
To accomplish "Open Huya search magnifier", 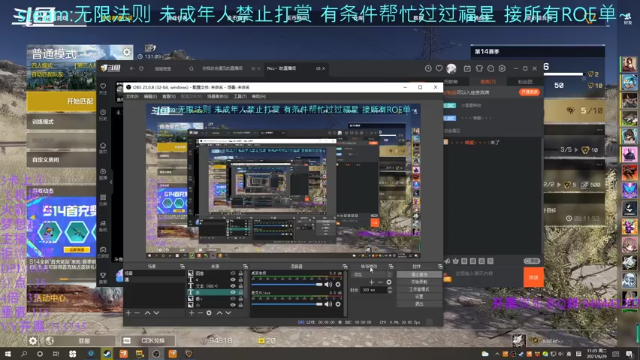I will tap(191, 69).
